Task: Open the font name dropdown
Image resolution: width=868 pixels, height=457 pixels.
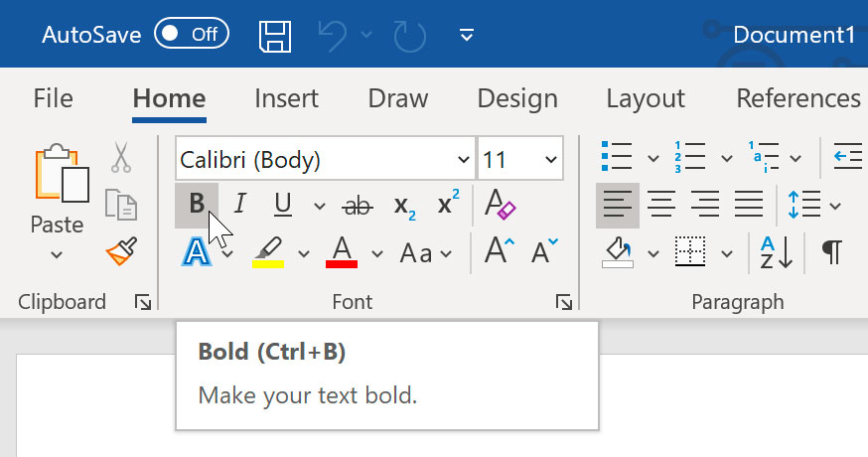Action: pyautogui.click(x=463, y=160)
